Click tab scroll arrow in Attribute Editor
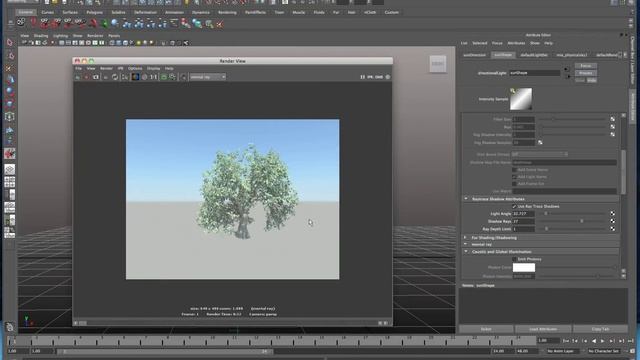This screenshot has width=640, height=360. click(624, 55)
